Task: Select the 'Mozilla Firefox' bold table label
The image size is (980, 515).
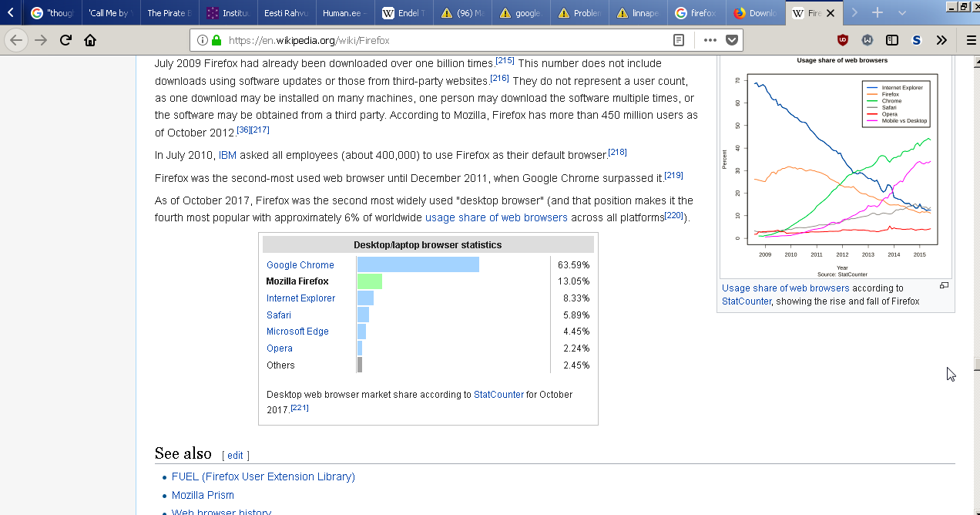Action: click(297, 281)
